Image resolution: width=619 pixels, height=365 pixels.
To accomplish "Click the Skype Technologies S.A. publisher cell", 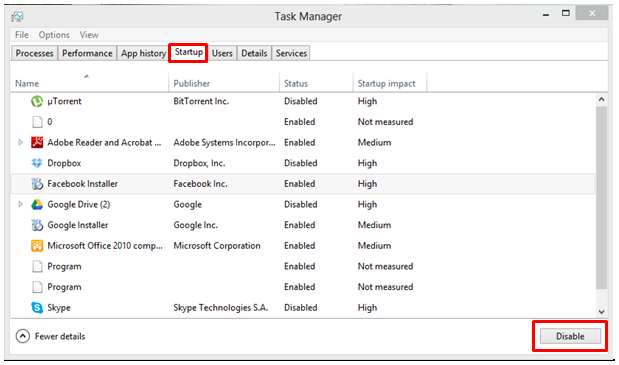I will [221, 308].
